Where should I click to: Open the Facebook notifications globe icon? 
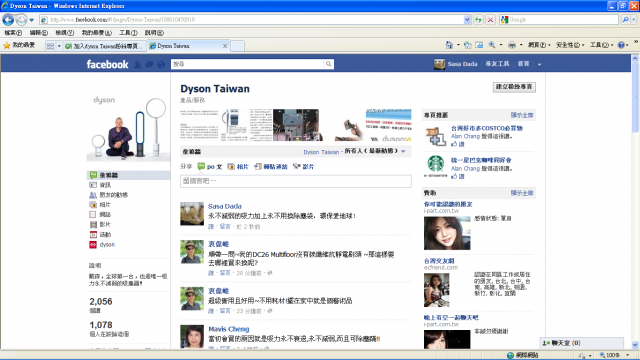click(161, 64)
